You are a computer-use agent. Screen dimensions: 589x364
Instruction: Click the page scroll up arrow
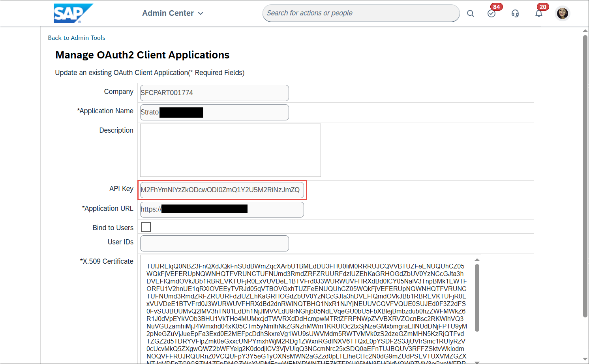pyautogui.click(x=585, y=31)
